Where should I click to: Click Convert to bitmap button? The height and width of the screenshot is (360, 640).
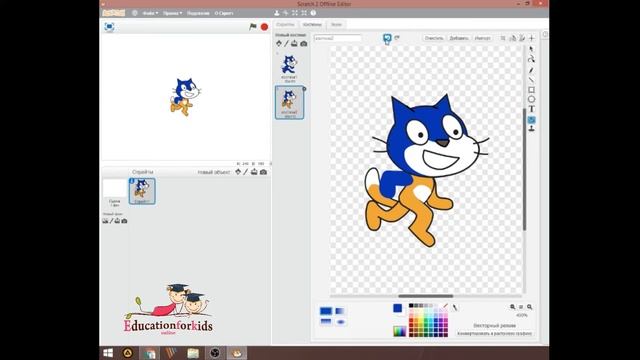pos(494,333)
